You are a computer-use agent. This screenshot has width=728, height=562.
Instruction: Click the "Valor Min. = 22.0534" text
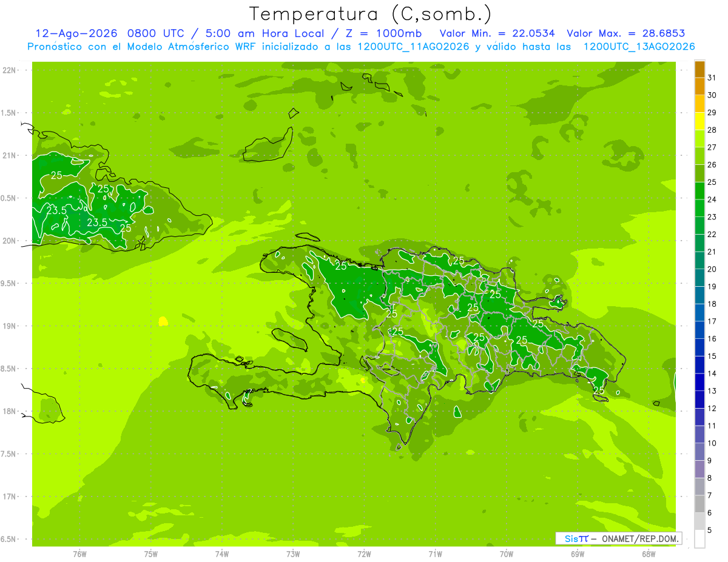(x=497, y=33)
